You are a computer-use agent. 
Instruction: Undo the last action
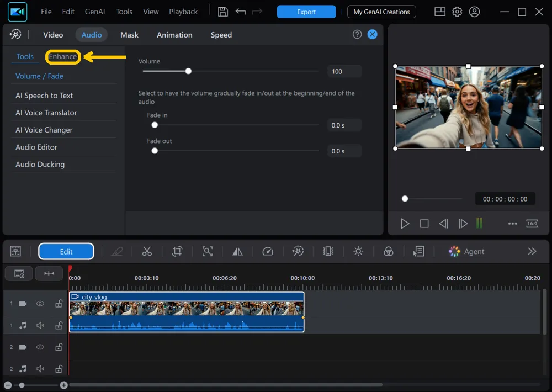pos(241,12)
